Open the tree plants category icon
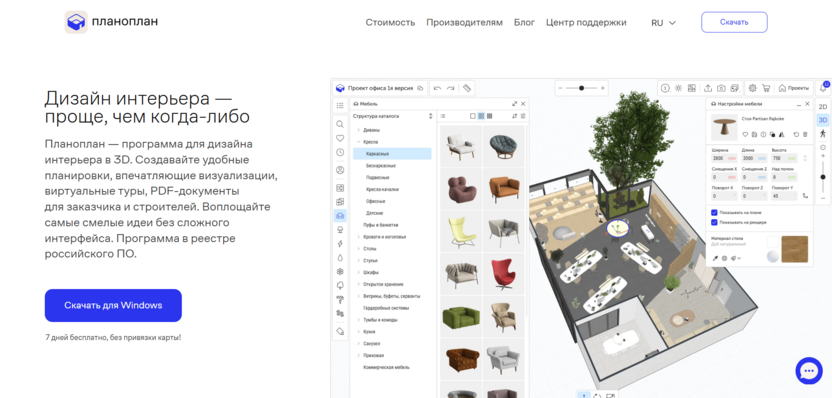This screenshot has width=832, height=398. click(x=340, y=285)
